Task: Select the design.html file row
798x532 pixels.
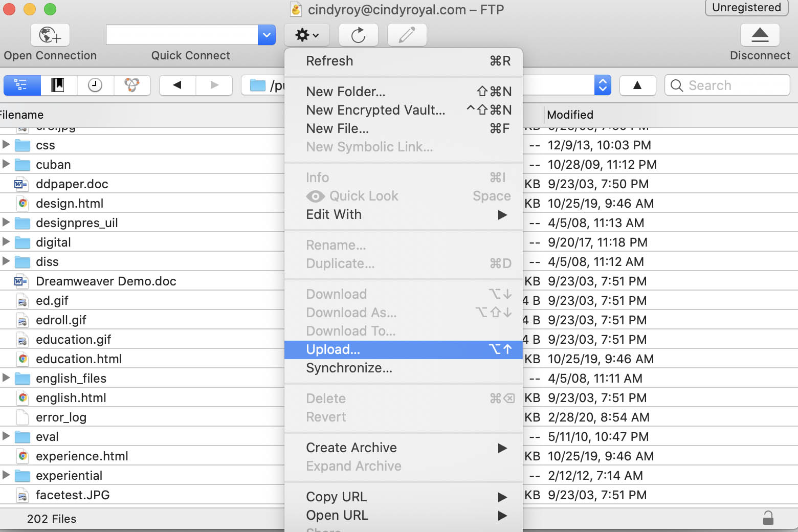Action: (x=70, y=204)
